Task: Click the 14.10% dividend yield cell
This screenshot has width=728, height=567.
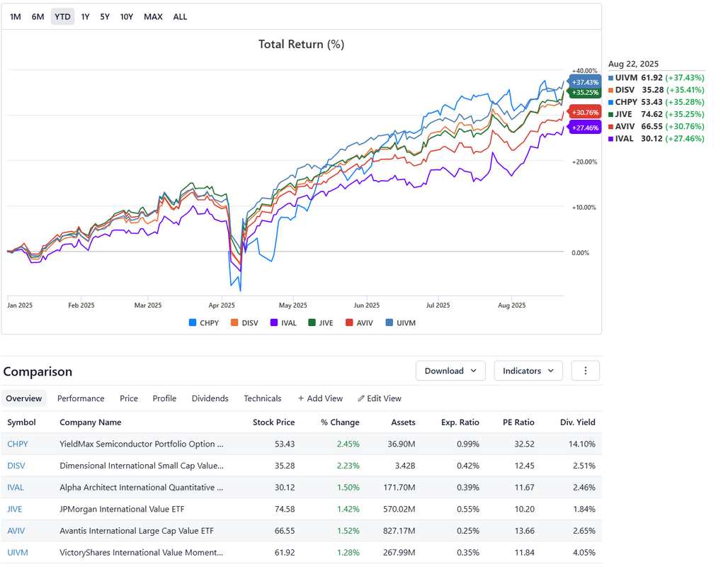Action: tap(581, 444)
